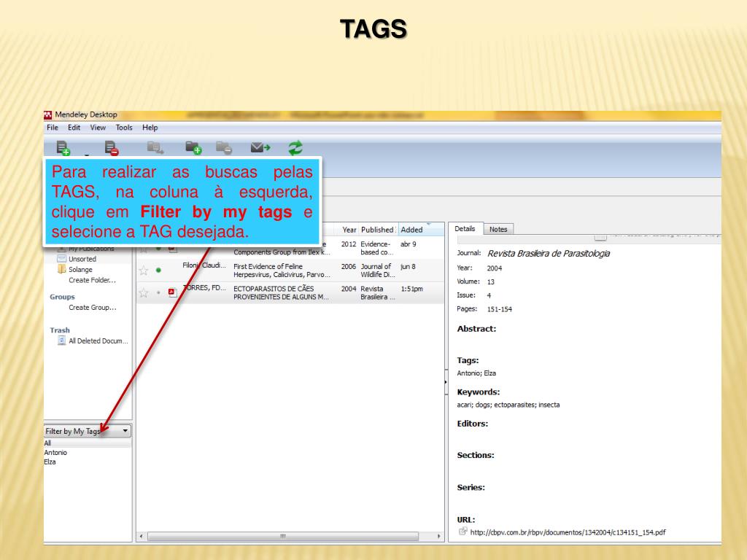Click the Share by e-mail envelope icon
The image size is (747, 560).
coord(260,147)
